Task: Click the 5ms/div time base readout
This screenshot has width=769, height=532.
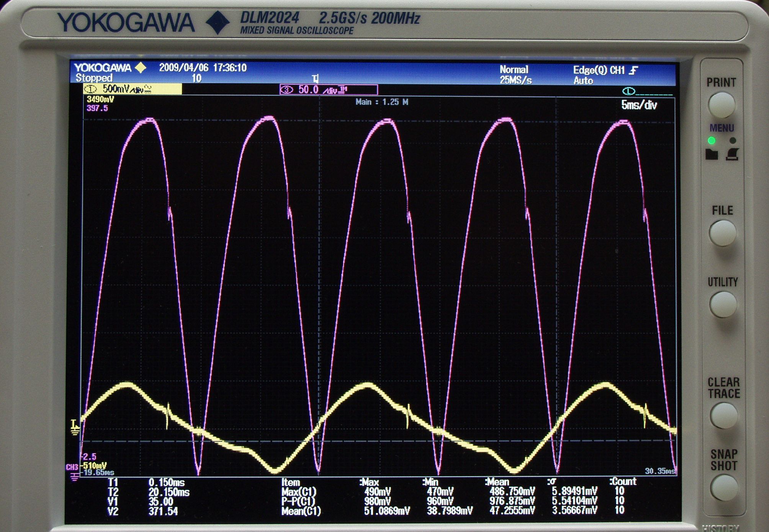Action: pos(639,105)
